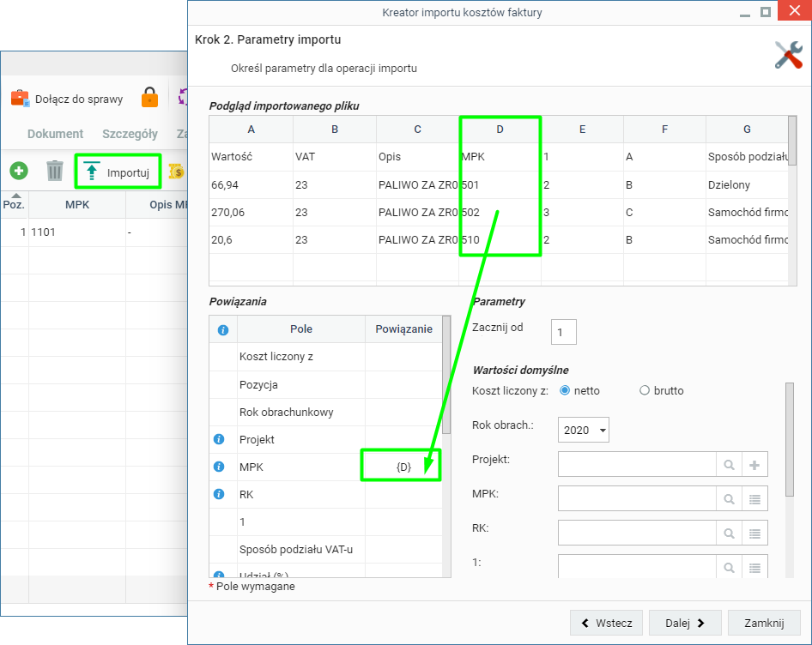Viewport: 812px width, 645px height.
Task: Open list icon next to field 1
Action: [x=754, y=567]
